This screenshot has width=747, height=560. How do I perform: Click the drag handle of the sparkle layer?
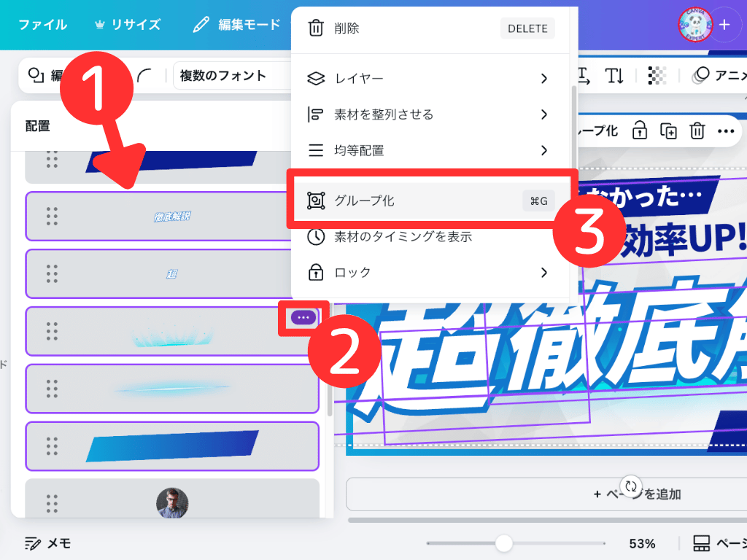tap(52, 332)
